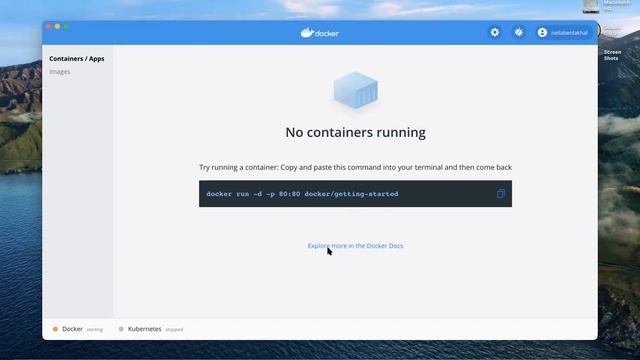Click the blue container illustration
Viewport: 640px width, 360px height.
click(x=356, y=90)
